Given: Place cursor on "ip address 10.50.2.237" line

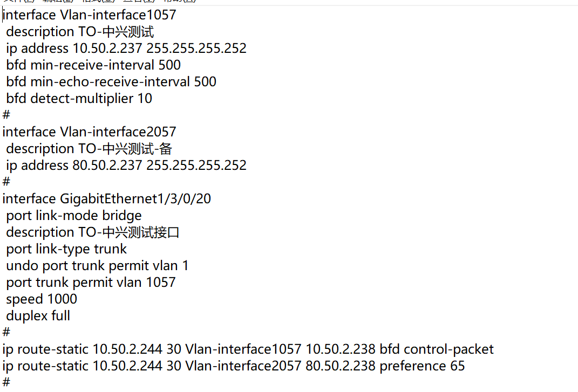Looking at the screenshot, I should point(126,49).
